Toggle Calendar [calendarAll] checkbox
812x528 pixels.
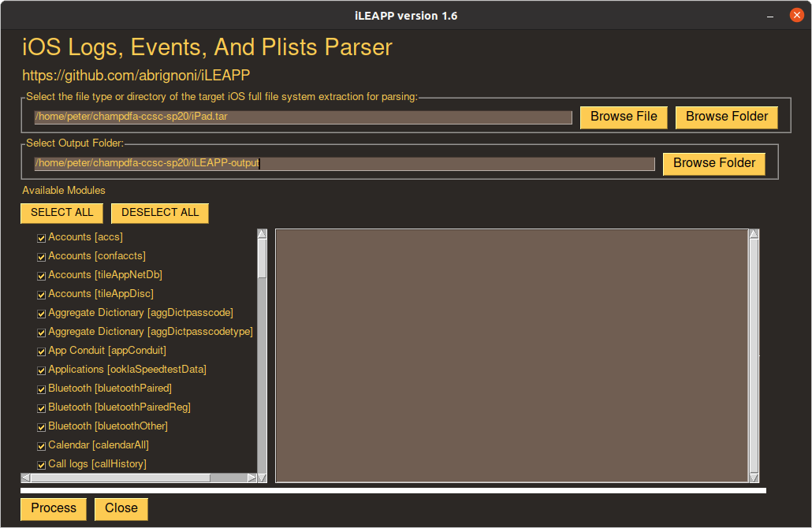[x=42, y=445]
